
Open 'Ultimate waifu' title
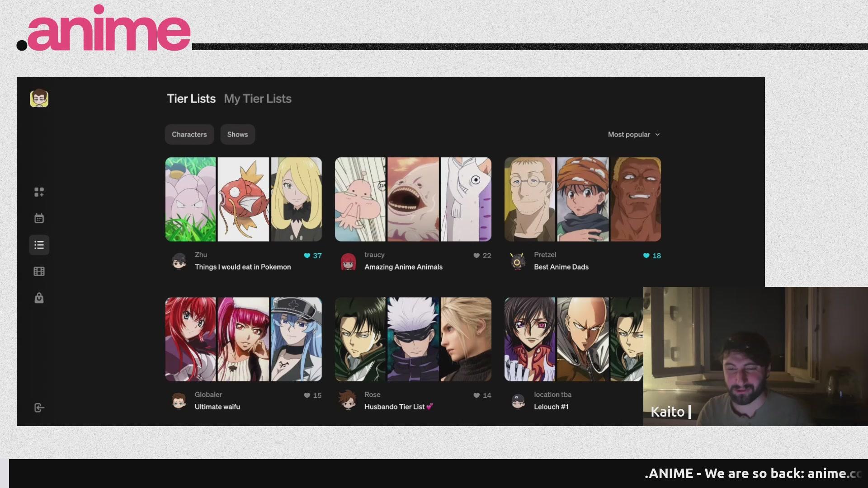click(217, 407)
